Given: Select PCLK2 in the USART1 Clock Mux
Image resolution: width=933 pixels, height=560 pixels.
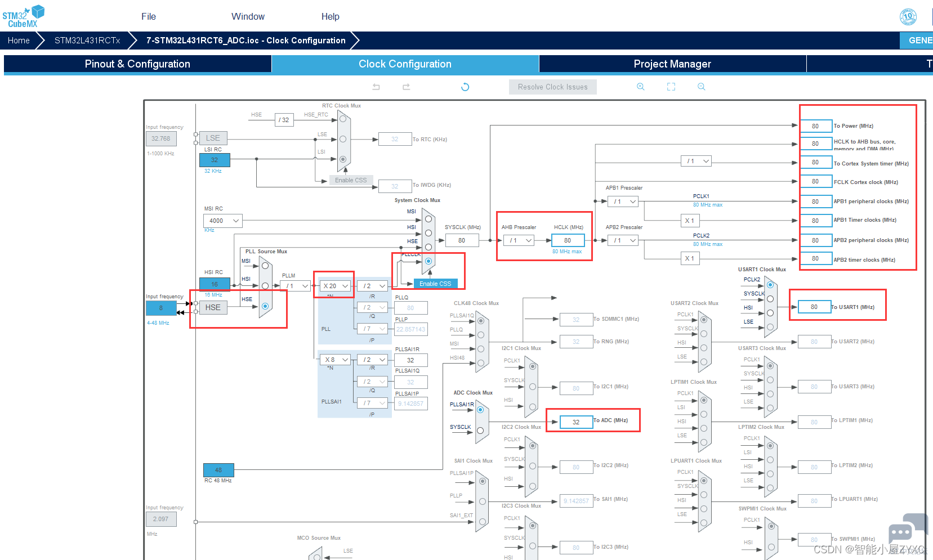Looking at the screenshot, I should [x=770, y=285].
